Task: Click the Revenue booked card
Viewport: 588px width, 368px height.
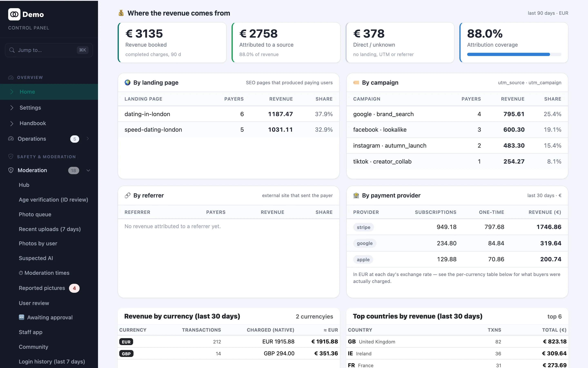Action: pyautogui.click(x=172, y=43)
